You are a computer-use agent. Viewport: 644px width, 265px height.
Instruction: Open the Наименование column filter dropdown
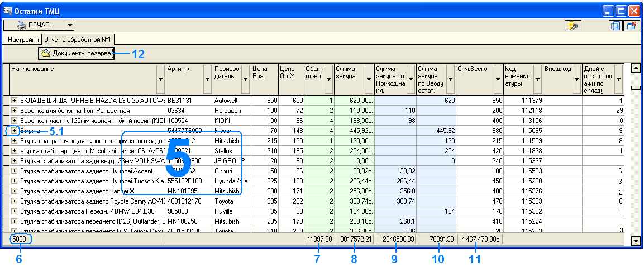161,79
